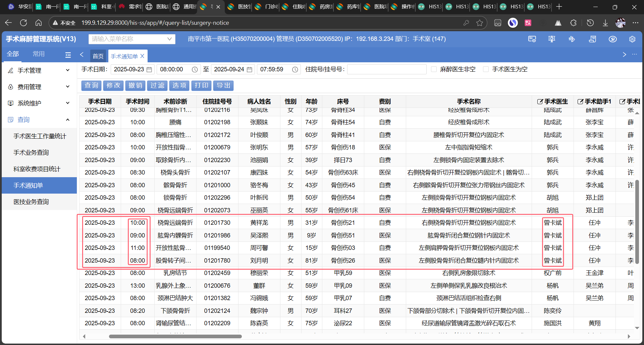Click the bookmark star icon

point(480,23)
